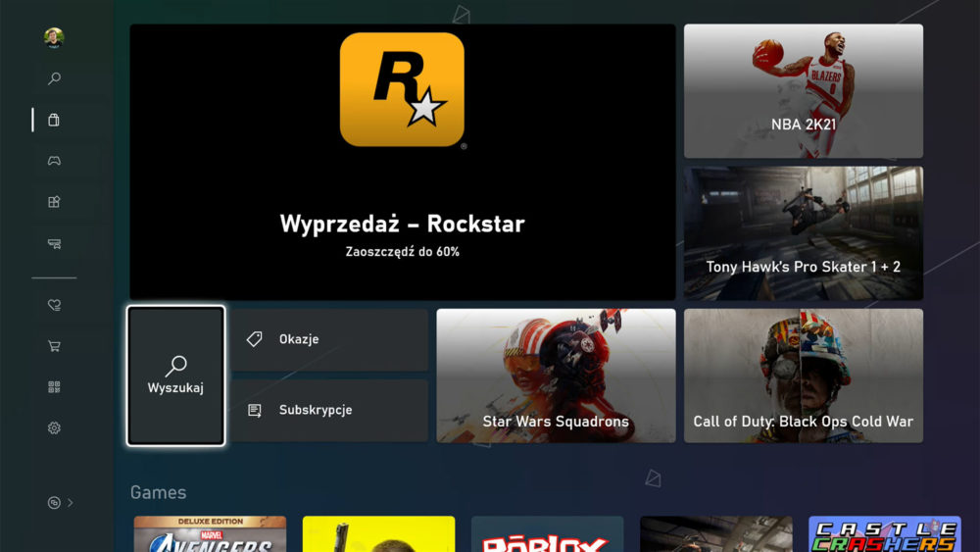980x552 pixels.
Task: Select the store shopping bag icon
Action: pos(54,120)
